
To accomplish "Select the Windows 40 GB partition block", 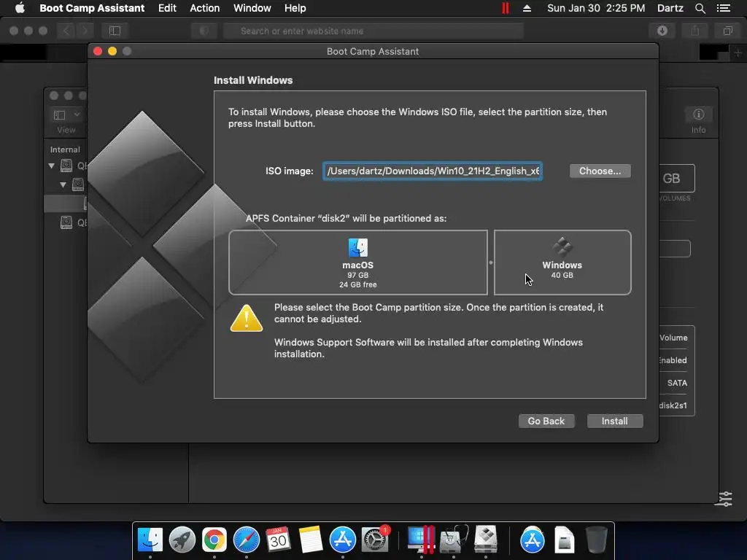I will (x=562, y=262).
